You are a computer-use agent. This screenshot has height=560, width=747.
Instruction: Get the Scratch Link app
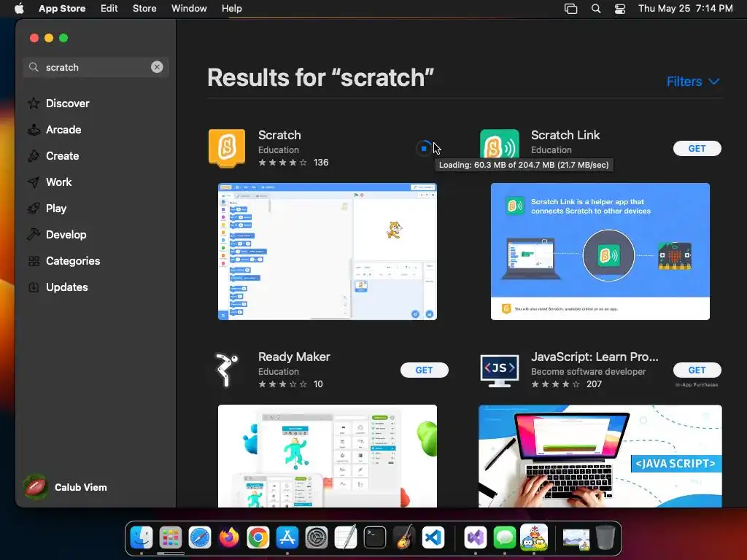click(x=697, y=149)
